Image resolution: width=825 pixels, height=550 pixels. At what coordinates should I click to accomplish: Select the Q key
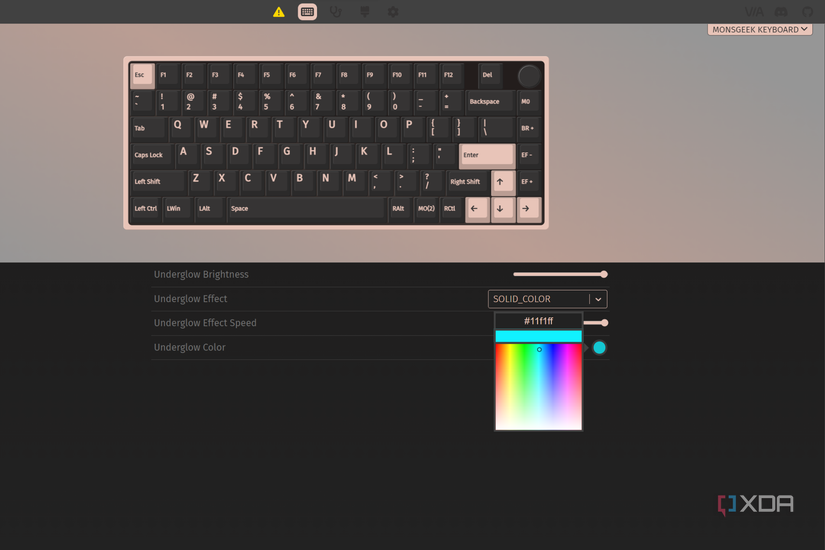pyautogui.click(x=181, y=129)
